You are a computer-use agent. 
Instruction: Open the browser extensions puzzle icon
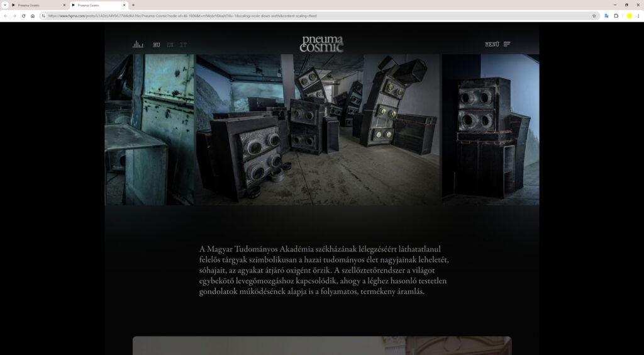click(x=616, y=16)
